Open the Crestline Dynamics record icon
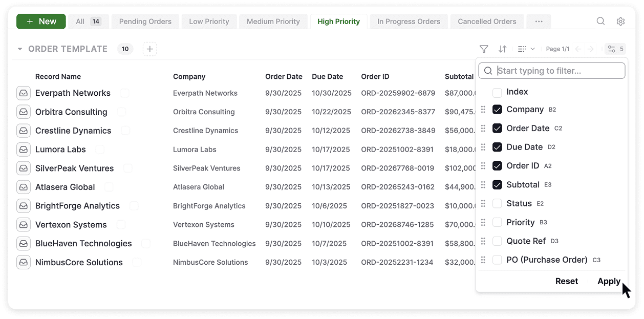 coord(23,131)
